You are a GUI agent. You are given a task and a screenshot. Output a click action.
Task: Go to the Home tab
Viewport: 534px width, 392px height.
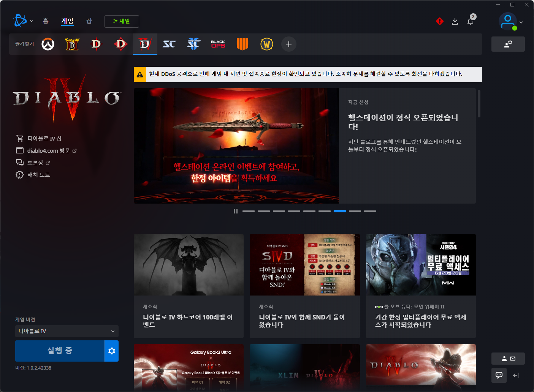(x=46, y=21)
